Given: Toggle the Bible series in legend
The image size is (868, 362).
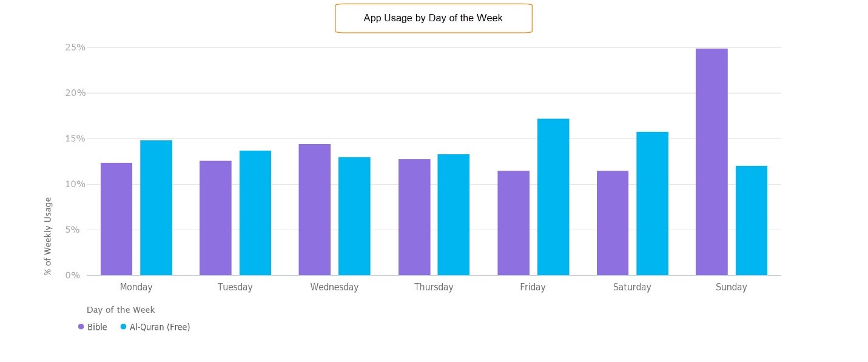Looking at the screenshot, I should click(x=93, y=327).
